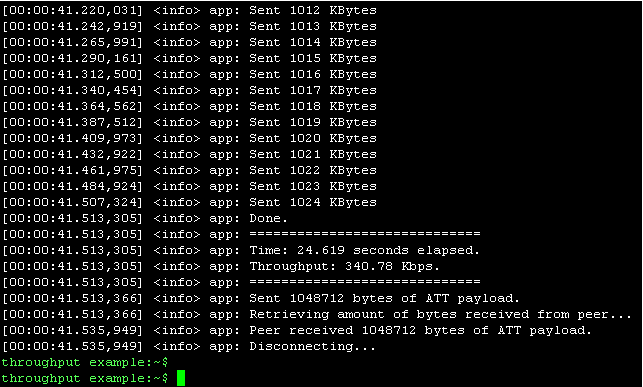This screenshot has height=387, width=643.
Task: Click the Sent 1020 KBytes line
Action: pos(189,139)
